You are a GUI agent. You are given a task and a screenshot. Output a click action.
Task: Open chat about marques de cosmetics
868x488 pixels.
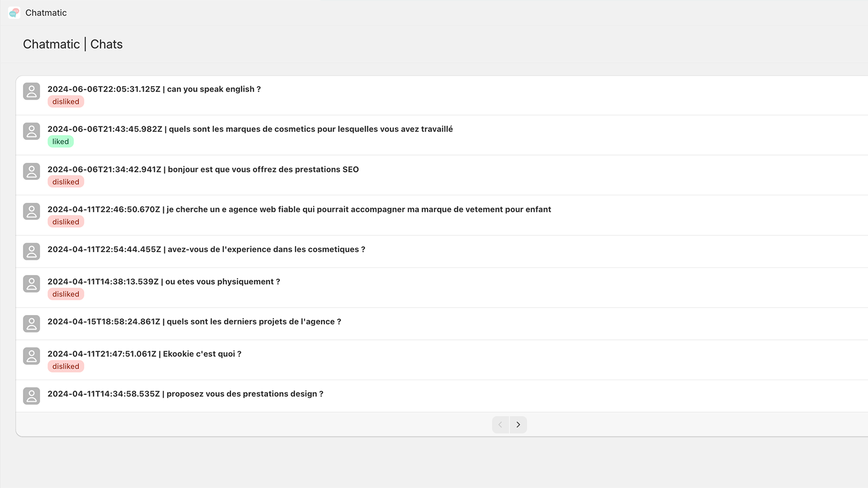[250, 129]
